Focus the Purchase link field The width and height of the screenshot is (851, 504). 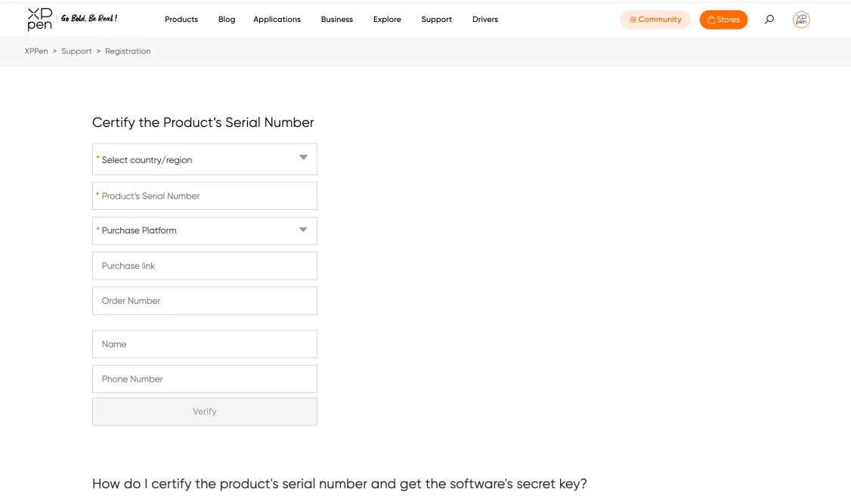pos(205,266)
